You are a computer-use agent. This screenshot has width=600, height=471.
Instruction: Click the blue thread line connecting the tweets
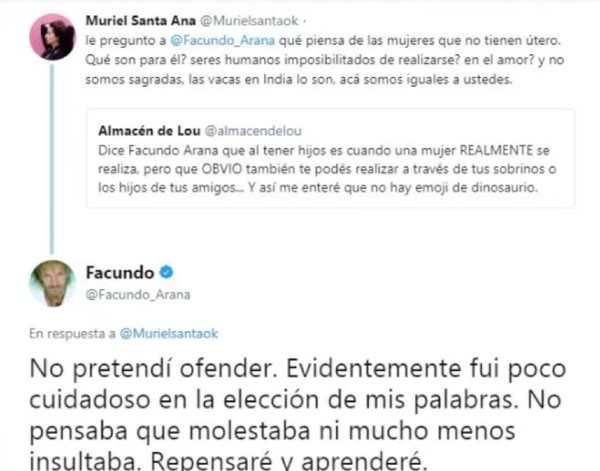point(52,158)
